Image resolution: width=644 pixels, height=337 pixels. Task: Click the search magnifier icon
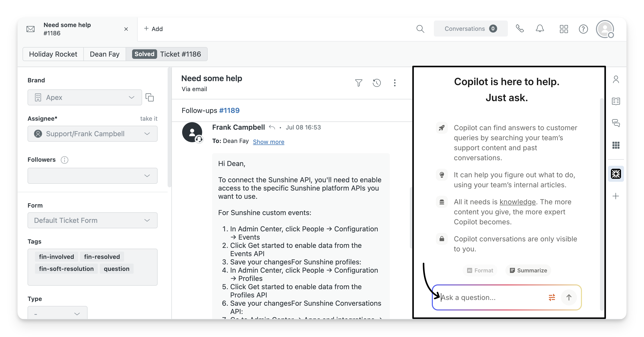(420, 29)
